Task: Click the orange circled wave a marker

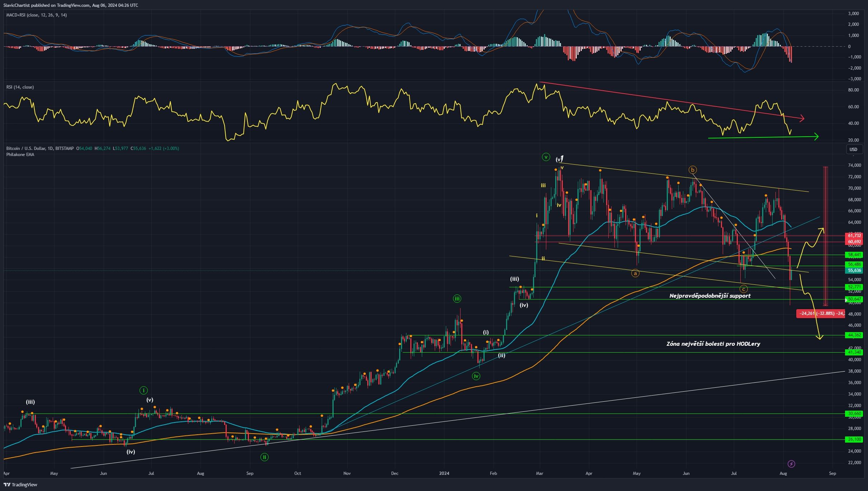Action: pos(635,273)
